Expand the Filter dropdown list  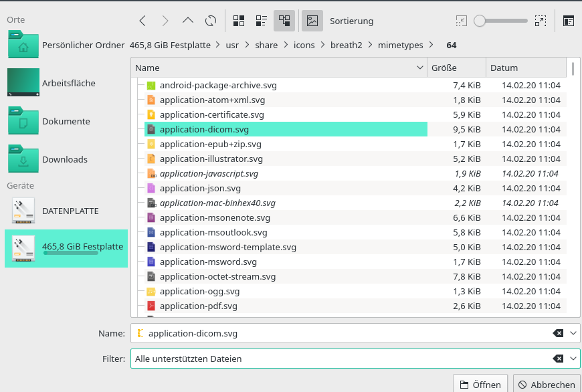pyautogui.click(x=574, y=359)
